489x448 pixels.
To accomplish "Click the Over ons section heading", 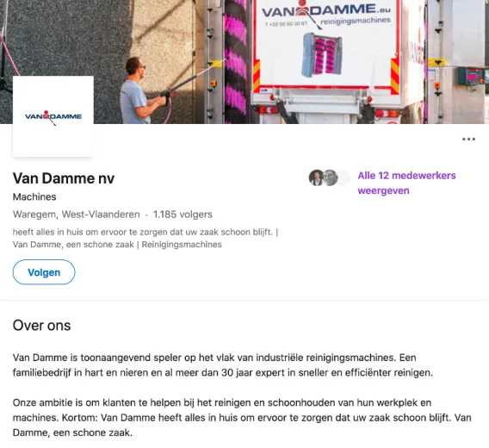I will 42,326.
